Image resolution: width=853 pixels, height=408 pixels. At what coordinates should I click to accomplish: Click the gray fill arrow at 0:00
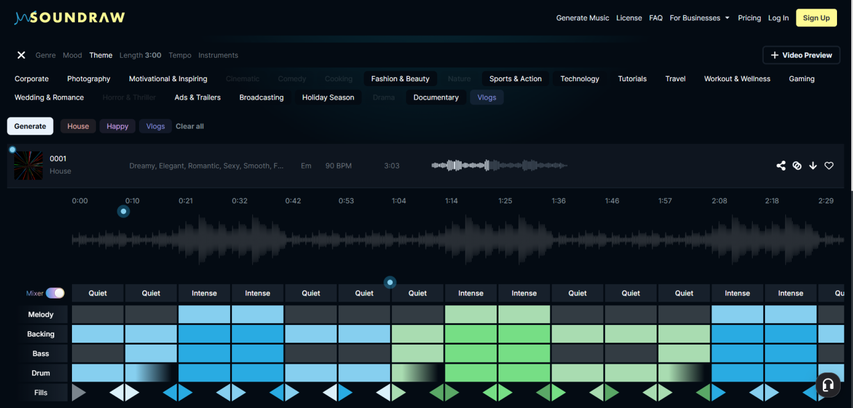point(79,392)
